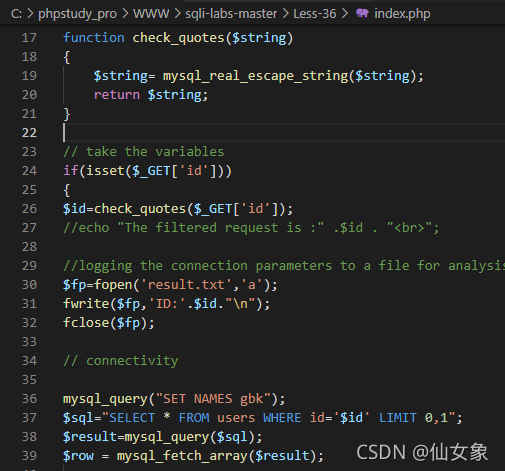The height and width of the screenshot is (471, 505).
Task: Click the '// take the variables' comment
Action: click(144, 152)
